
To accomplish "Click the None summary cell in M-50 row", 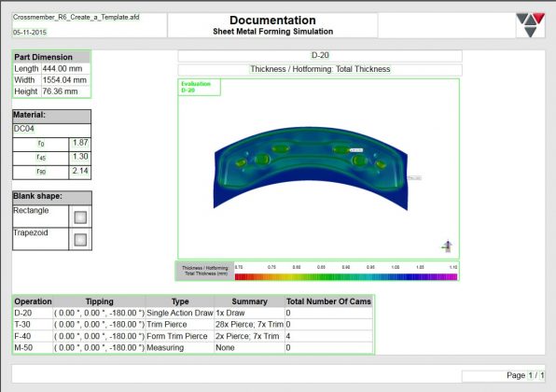I will pos(250,347).
